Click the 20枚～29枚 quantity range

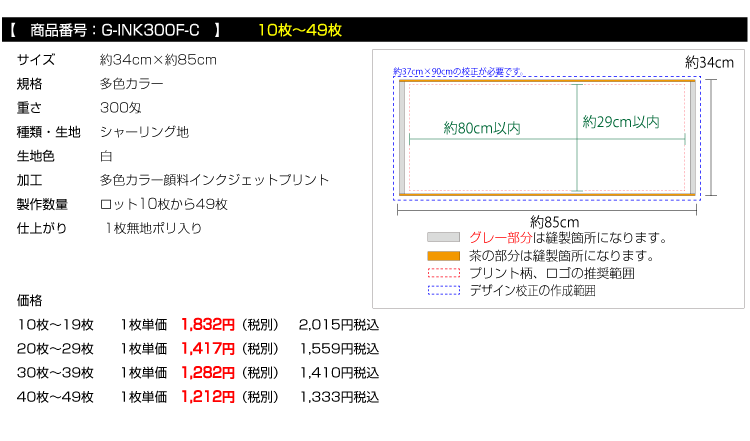[55, 349]
